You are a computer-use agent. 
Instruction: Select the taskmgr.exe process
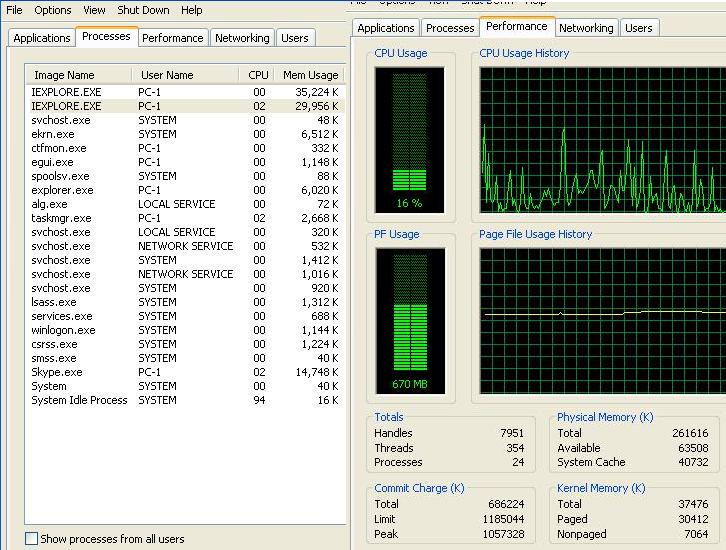61,218
